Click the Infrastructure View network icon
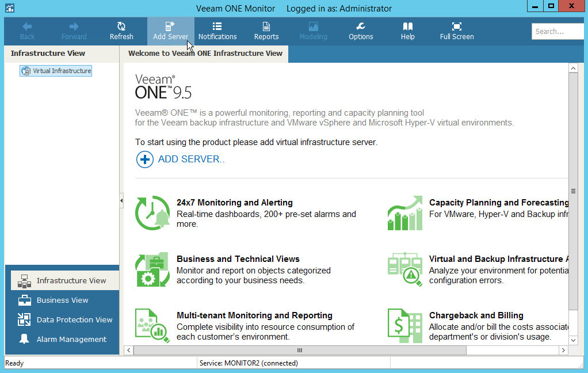588x373 pixels. 24,281
